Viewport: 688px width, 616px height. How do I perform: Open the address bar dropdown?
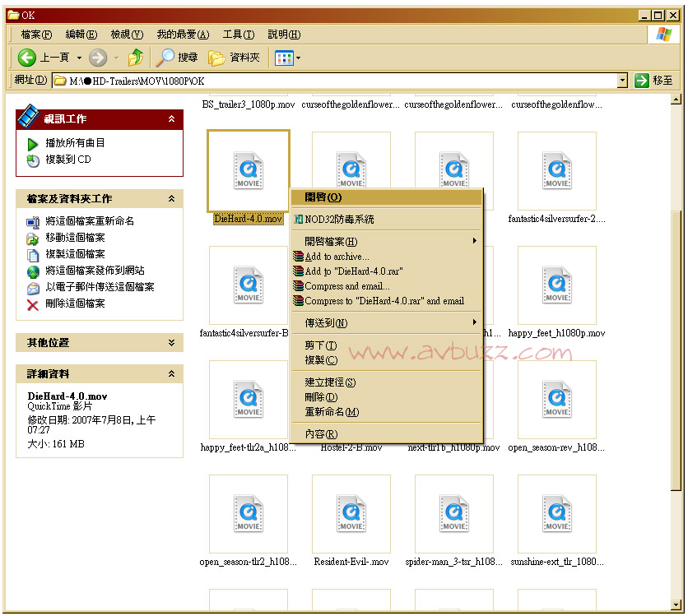pyautogui.click(x=621, y=80)
